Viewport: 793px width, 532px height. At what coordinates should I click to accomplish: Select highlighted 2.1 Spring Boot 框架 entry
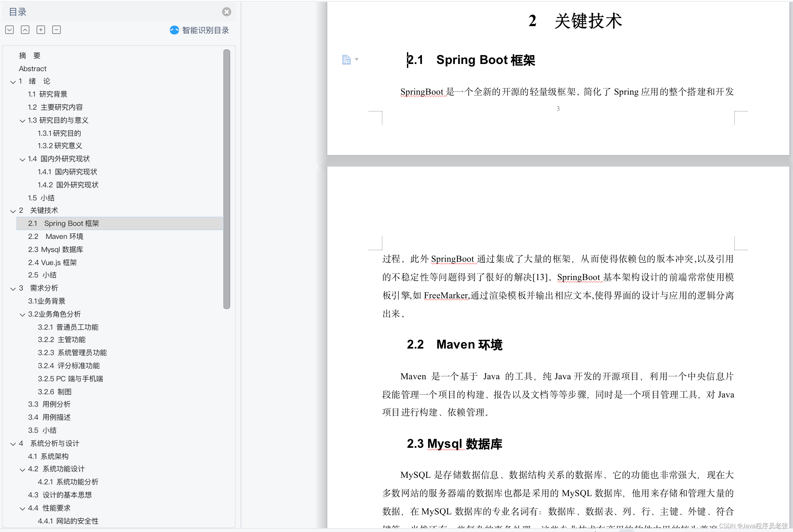point(120,223)
